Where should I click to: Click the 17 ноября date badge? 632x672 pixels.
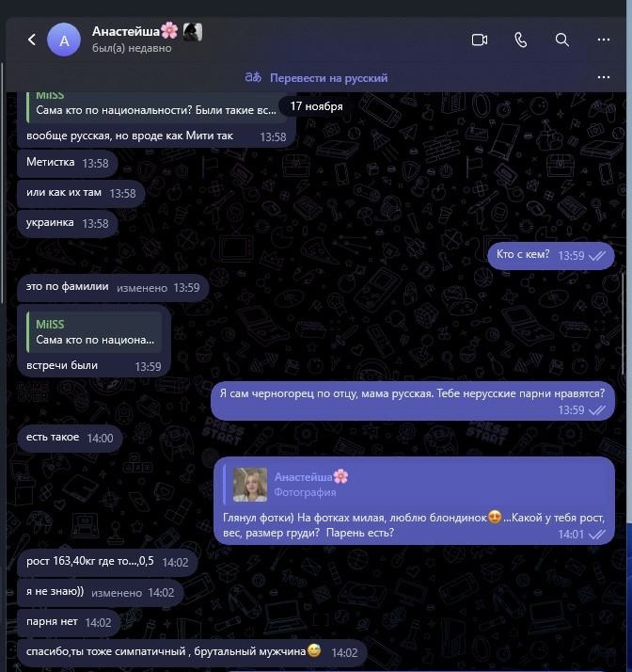coord(316,106)
